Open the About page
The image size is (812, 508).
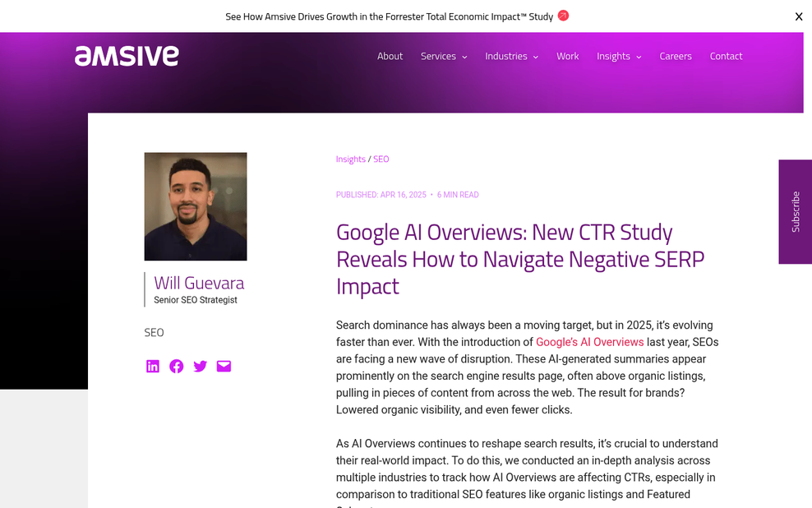[x=390, y=56]
